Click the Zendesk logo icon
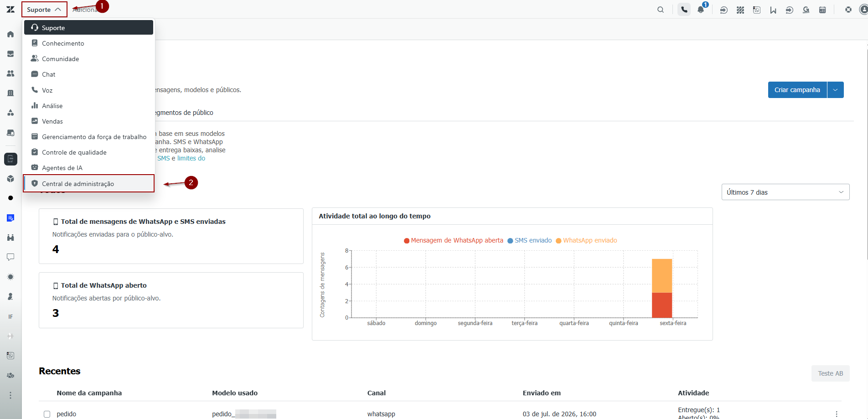 [x=10, y=10]
